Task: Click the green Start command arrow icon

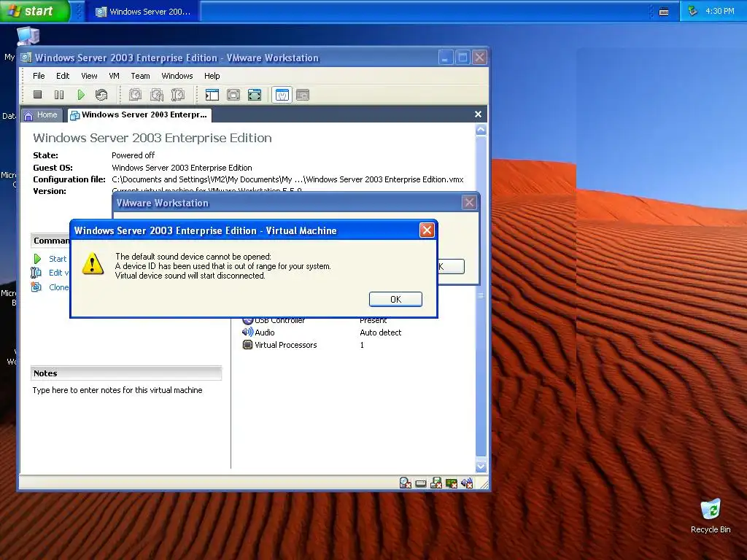Action: coord(37,259)
